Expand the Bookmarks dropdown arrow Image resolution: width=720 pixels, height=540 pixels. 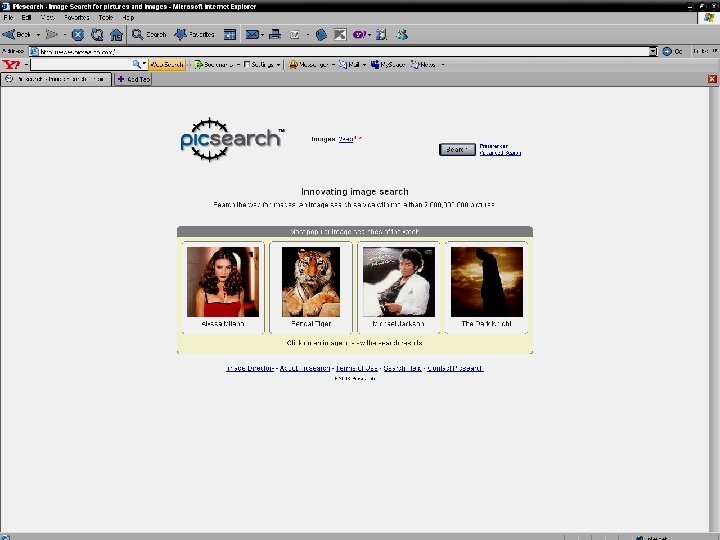tap(238, 65)
